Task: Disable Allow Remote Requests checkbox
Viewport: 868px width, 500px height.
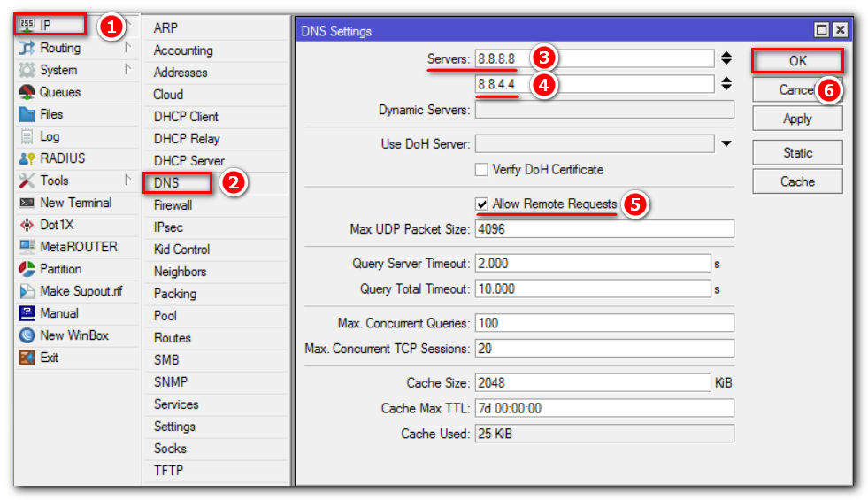Action: [482, 204]
